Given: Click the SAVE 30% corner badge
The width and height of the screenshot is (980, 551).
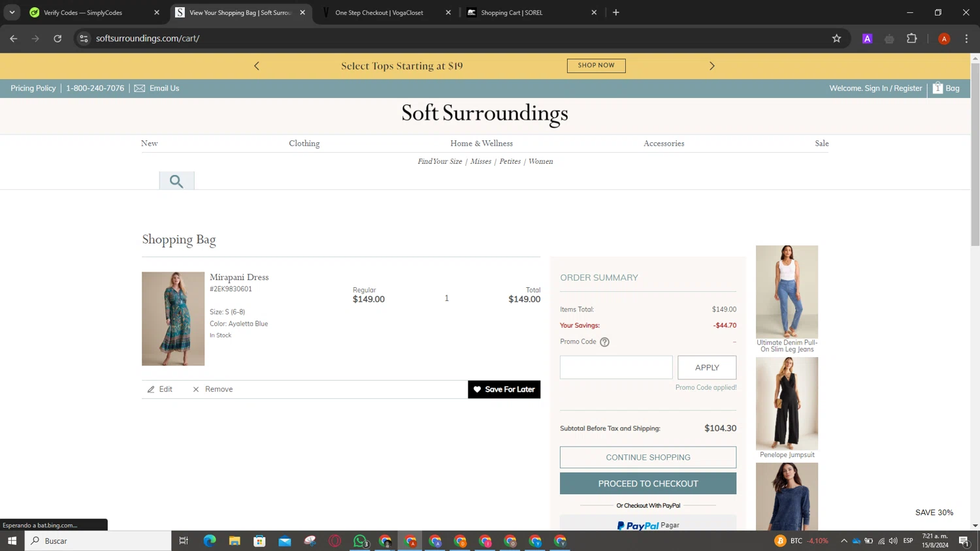Looking at the screenshot, I should [x=934, y=512].
